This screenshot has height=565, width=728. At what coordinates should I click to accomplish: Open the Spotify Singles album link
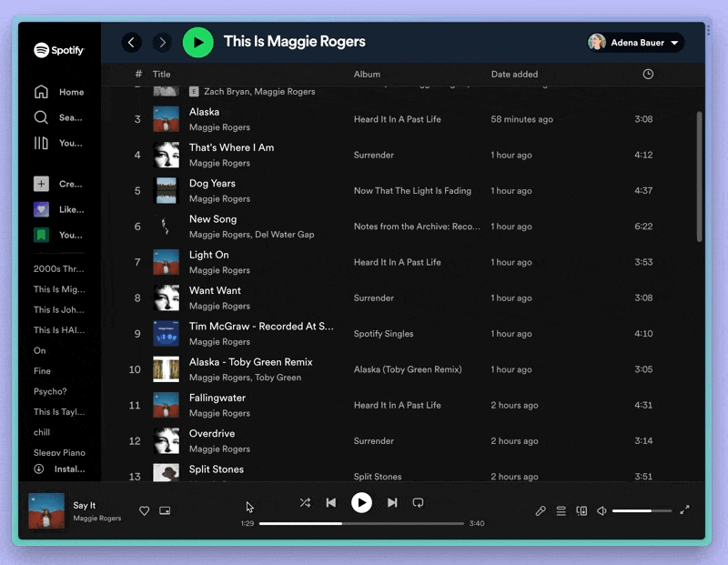383,334
